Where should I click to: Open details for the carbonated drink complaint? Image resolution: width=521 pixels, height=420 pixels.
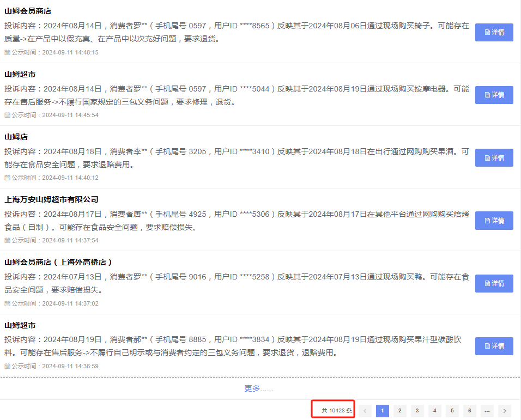point(494,346)
